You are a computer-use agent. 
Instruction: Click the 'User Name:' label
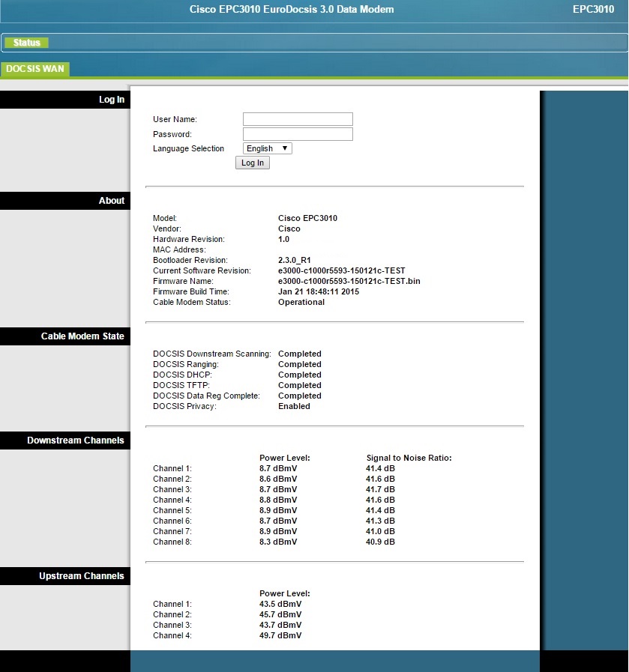175,120
